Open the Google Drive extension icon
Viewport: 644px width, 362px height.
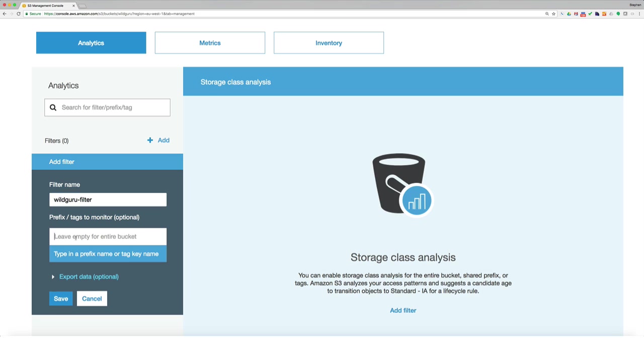click(x=569, y=14)
